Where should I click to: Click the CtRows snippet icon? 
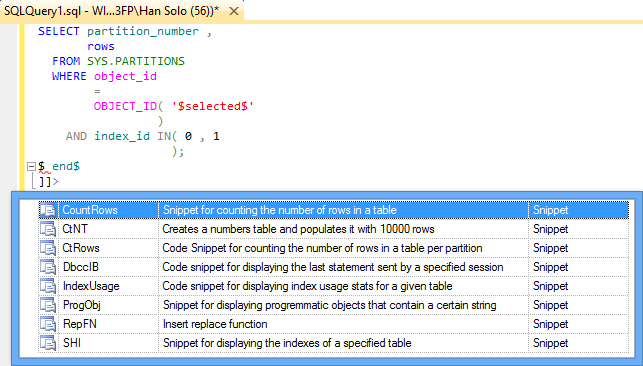tap(48, 248)
